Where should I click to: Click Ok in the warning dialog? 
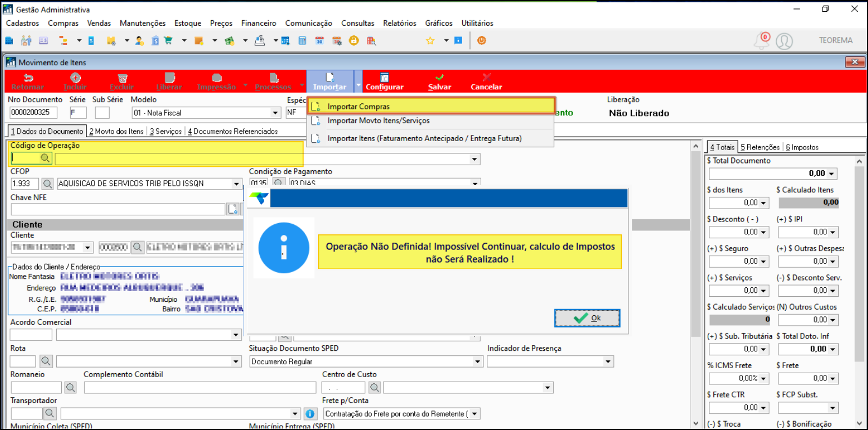587,318
